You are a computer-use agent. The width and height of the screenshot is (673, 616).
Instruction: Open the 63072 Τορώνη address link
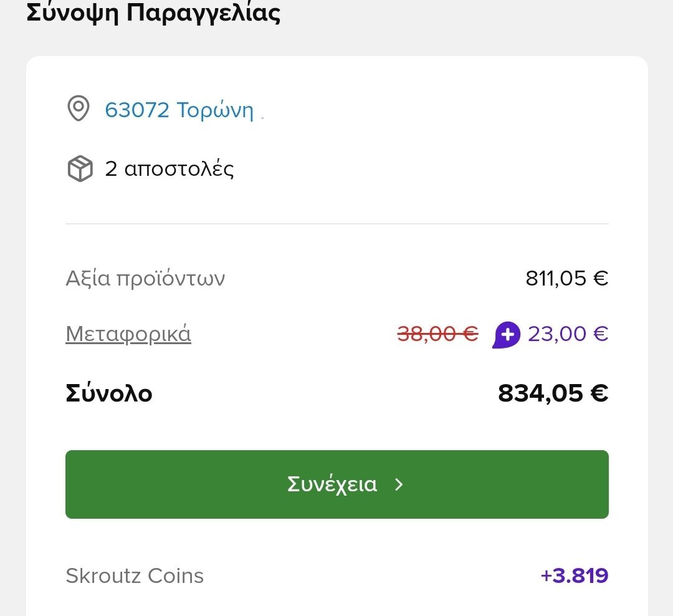179,110
